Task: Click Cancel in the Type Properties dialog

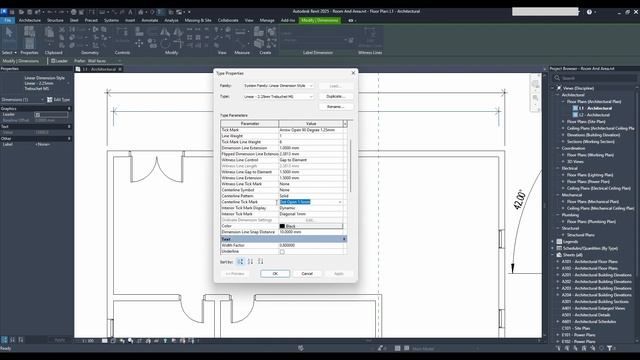Action: [307, 273]
